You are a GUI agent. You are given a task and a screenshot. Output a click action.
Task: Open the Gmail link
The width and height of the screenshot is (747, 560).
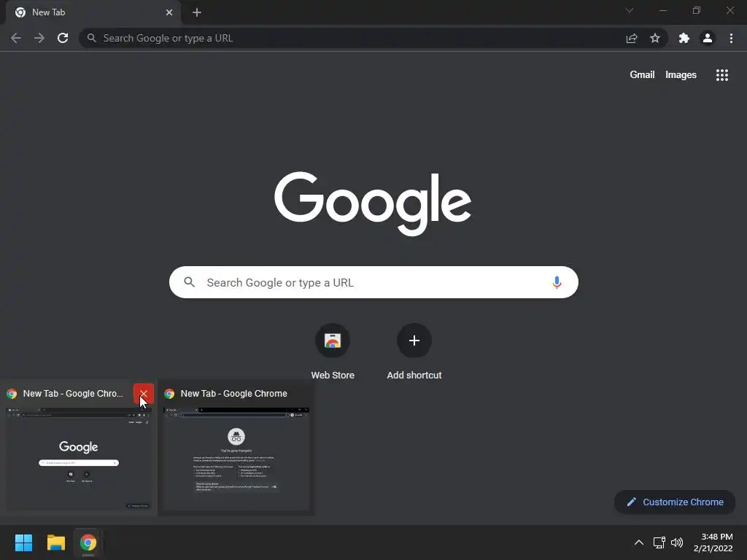(642, 75)
